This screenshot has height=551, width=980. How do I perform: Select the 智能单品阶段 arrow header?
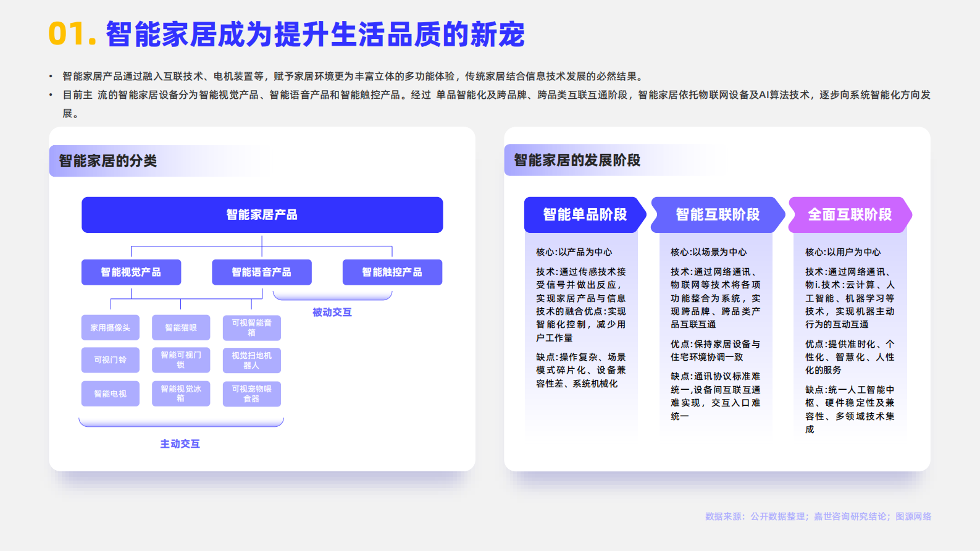[585, 215]
